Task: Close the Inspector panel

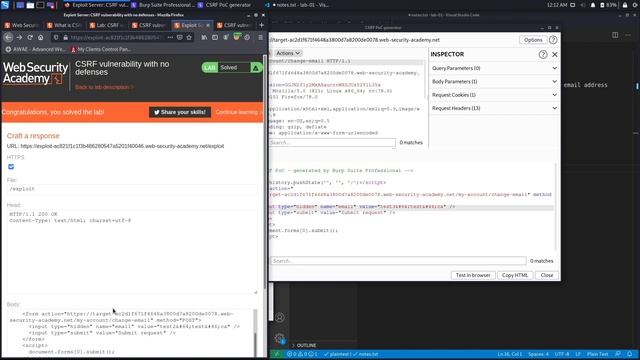Action: (x=555, y=54)
